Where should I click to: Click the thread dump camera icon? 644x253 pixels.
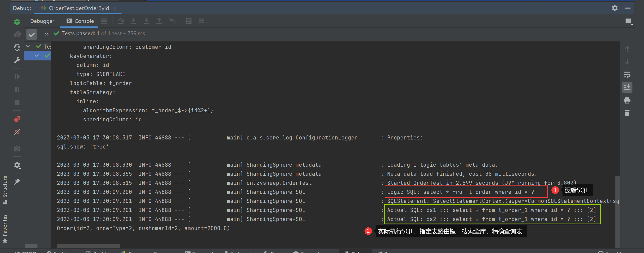tap(17, 149)
